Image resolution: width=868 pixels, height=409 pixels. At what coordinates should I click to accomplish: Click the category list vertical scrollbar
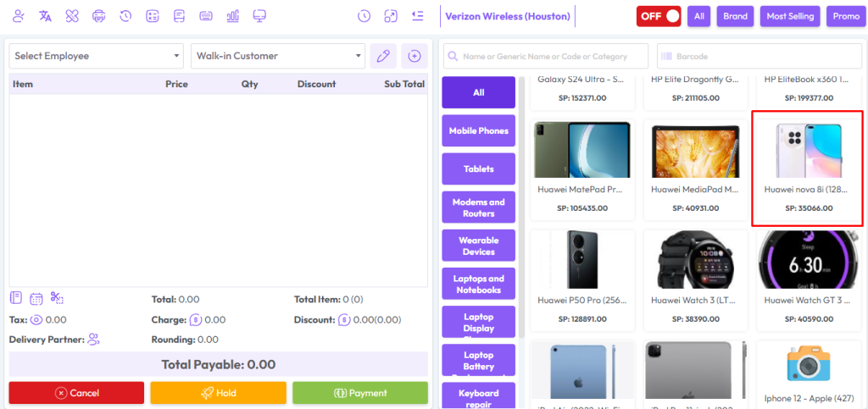coord(521,207)
